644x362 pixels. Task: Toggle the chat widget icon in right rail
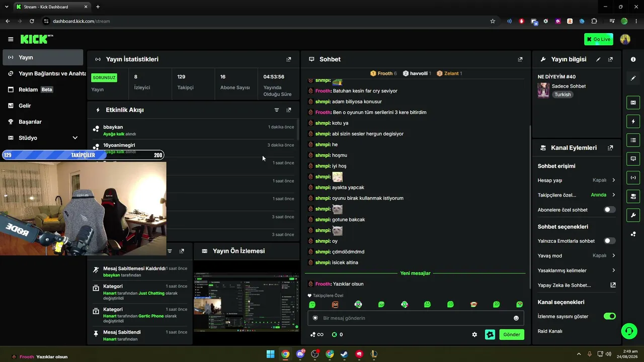click(633, 158)
